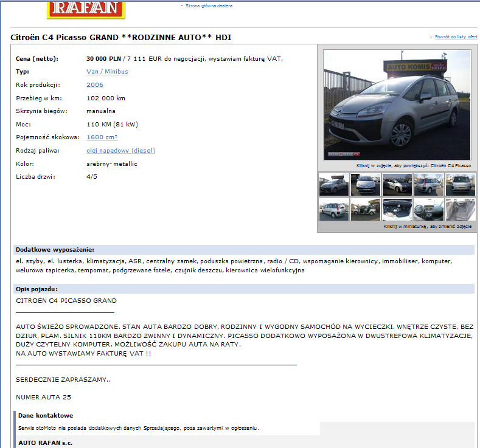Screen dimensions: 480x448
Task: Click the power value '110 KM (81 kW)'
Action: 113,124
